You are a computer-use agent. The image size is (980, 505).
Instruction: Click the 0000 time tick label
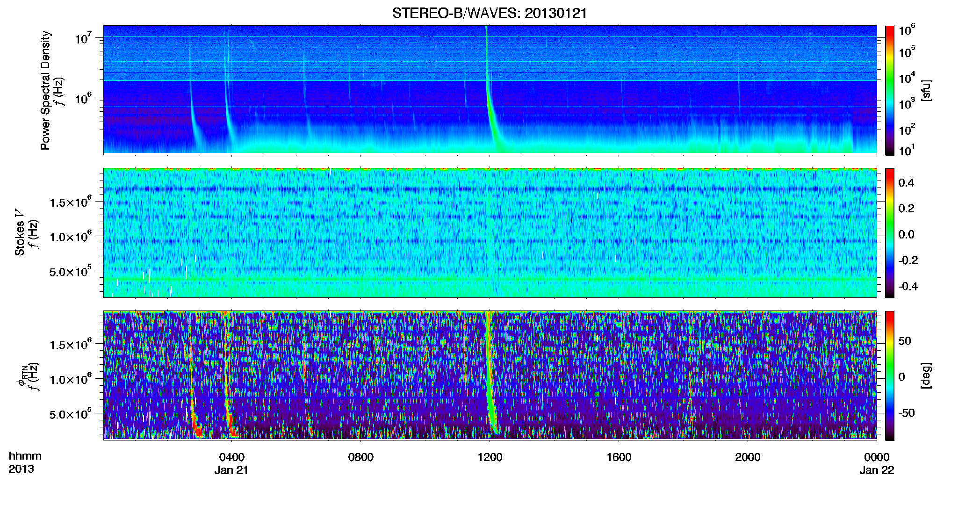[877, 457]
